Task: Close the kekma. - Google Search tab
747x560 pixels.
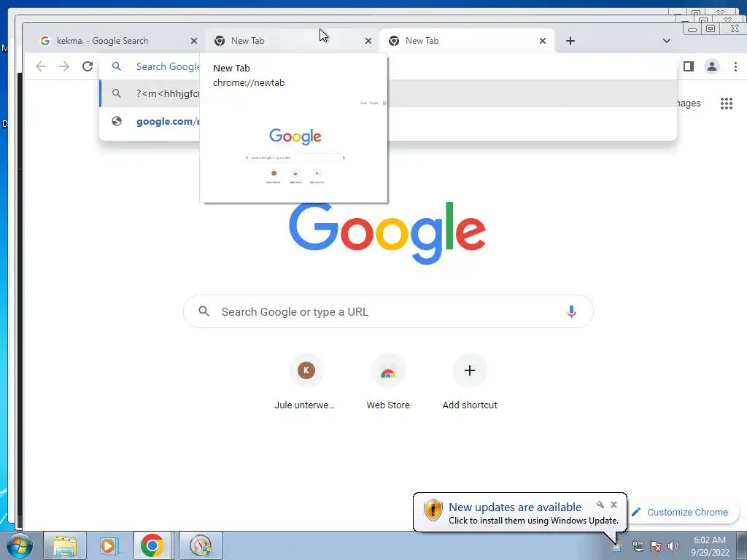Action: click(x=194, y=41)
